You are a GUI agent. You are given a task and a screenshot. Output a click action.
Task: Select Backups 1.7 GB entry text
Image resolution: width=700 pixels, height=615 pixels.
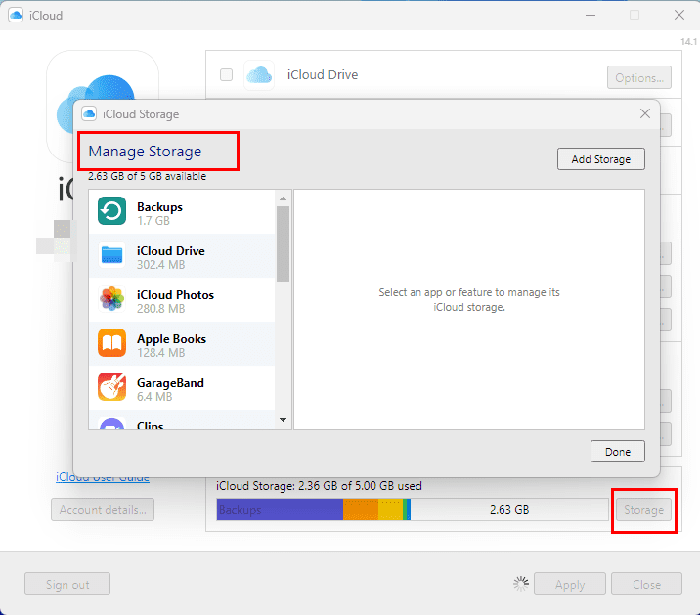pos(159,213)
